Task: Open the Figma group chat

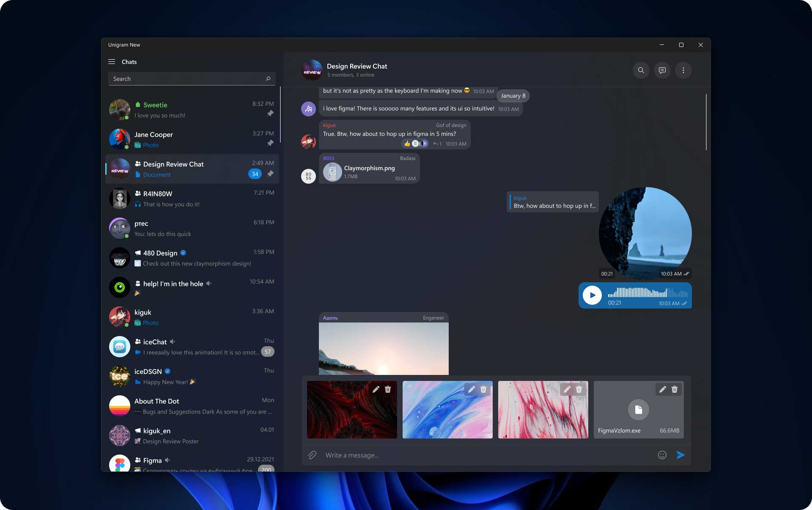Action: click(192, 461)
